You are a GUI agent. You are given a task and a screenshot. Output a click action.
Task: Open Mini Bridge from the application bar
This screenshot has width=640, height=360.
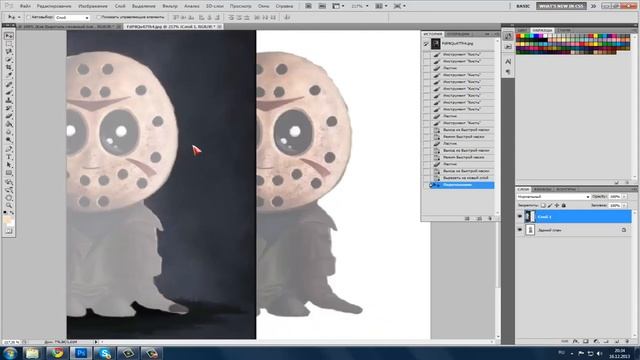tap(322, 6)
